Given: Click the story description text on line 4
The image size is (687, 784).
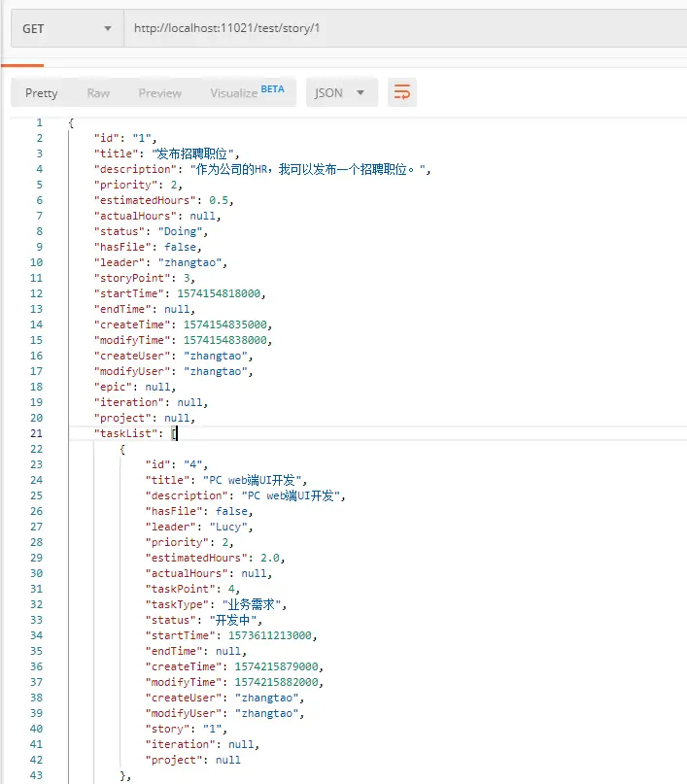Looking at the screenshot, I should click(307, 169).
